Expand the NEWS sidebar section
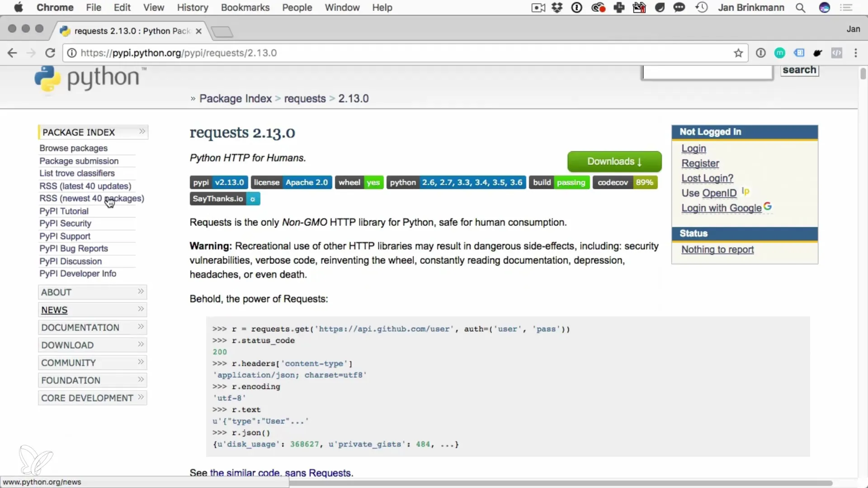Screen dimensions: 868x488 click(93, 310)
